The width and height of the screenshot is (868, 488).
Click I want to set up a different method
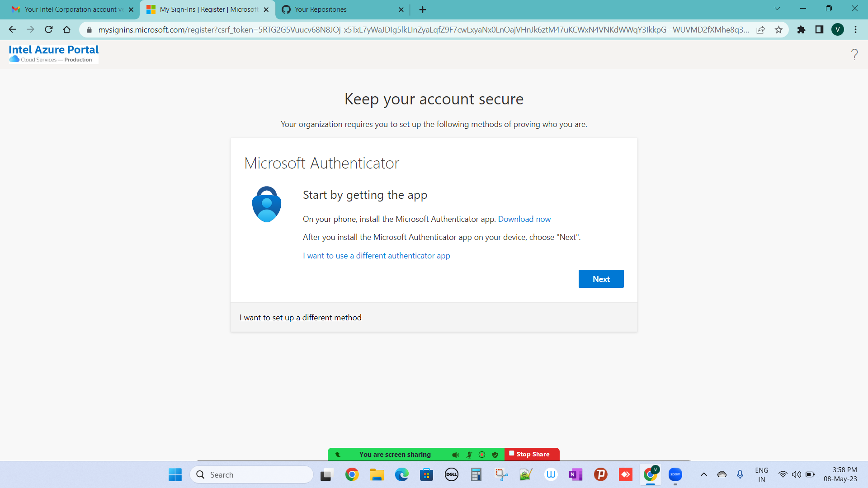pos(300,318)
